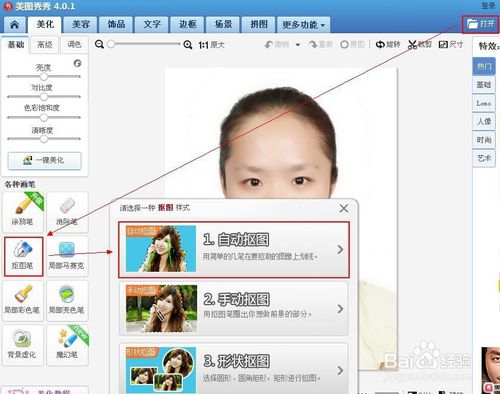Screen dimensions: 500x394
Task: Click the 打开 open file button
Action: click(x=480, y=24)
